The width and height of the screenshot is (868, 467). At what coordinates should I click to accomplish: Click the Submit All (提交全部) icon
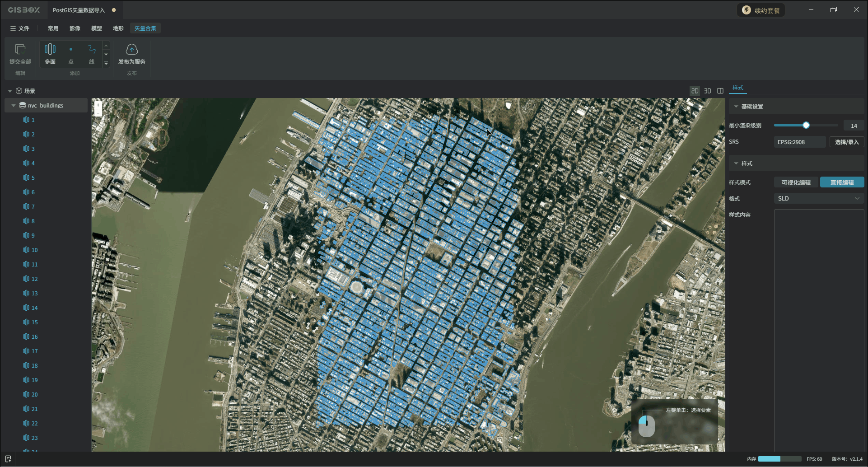tap(20, 50)
